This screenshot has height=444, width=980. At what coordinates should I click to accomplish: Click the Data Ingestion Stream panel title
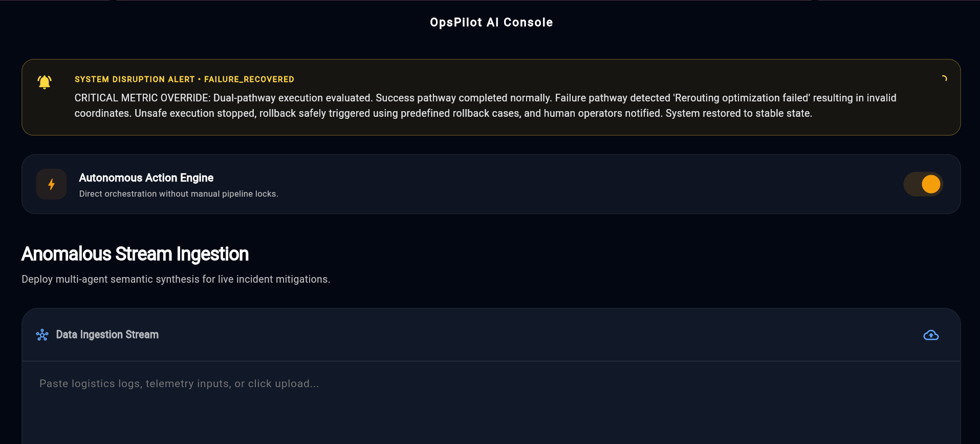pyautogui.click(x=107, y=334)
